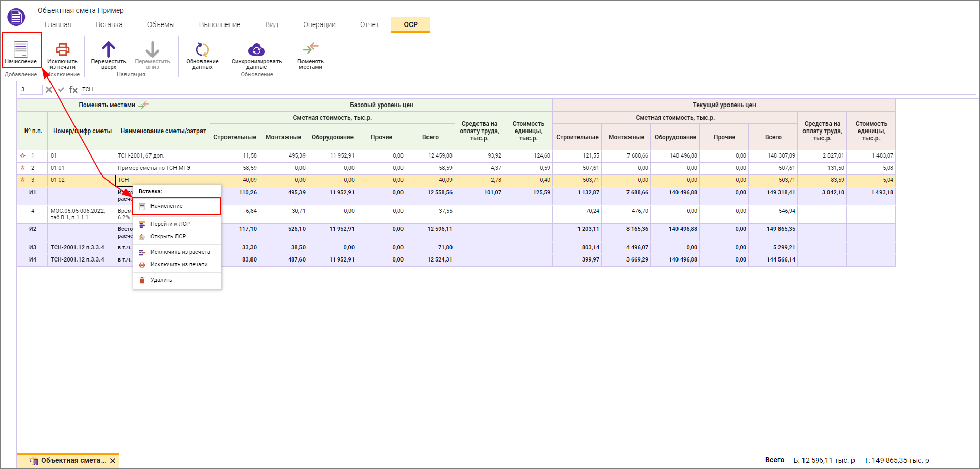Switch to the Вид ribbon tab
The width and height of the screenshot is (980, 469).
pyautogui.click(x=272, y=24)
